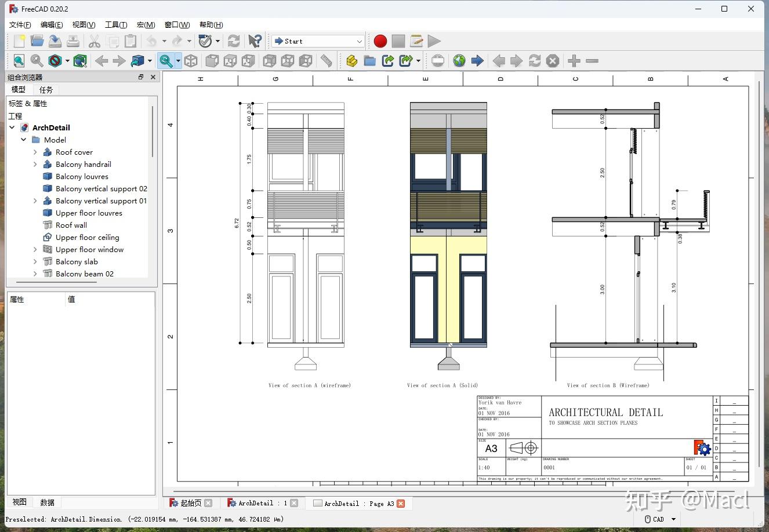Select the isometric view cube icon
Viewport: 769px width, 532px height.
[191, 61]
